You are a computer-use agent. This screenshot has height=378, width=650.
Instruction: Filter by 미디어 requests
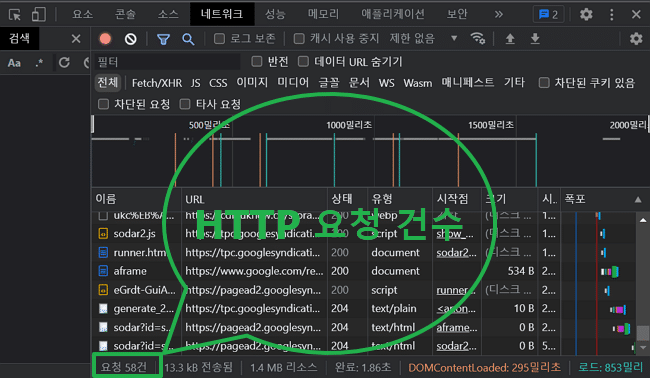293,82
